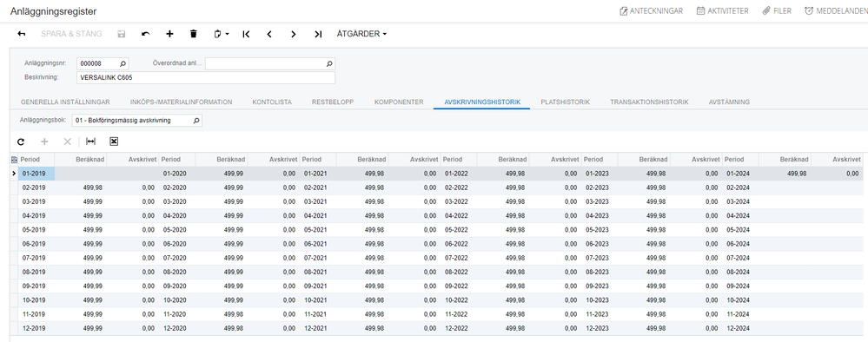Click period cell 04-2024
The image size is (868, 342).
740,216
